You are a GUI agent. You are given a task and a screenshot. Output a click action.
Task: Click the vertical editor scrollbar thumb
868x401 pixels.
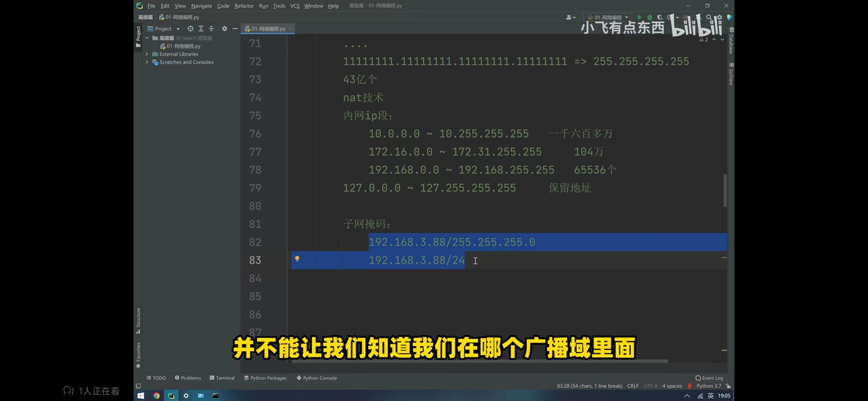click(x=725, y=190)
